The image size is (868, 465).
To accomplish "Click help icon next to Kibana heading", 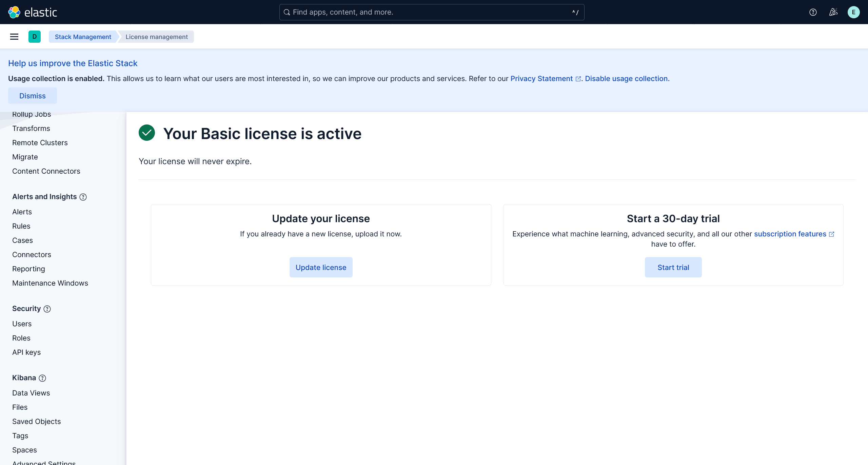I will 42,378.
